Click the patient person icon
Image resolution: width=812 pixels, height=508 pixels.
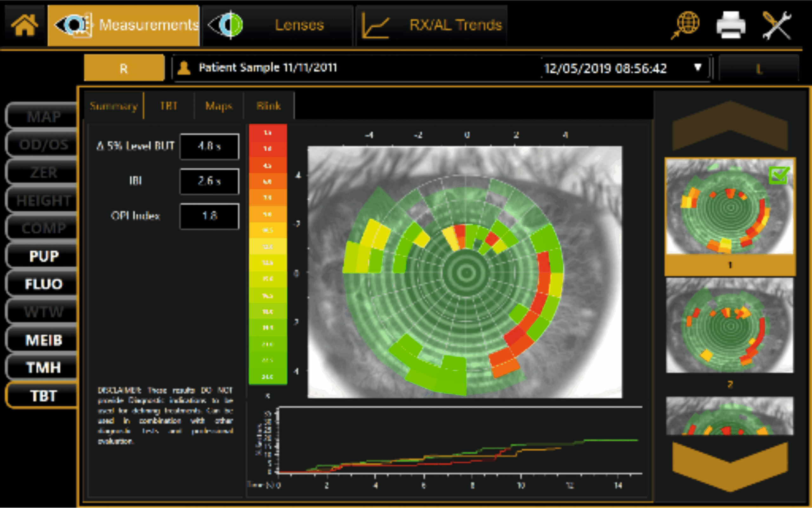[184, 68]
